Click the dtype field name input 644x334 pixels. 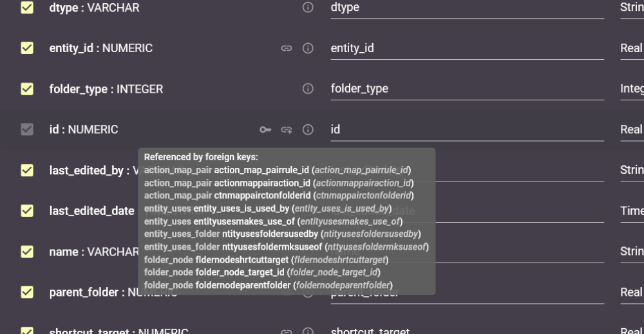click(x=466, y=8)
